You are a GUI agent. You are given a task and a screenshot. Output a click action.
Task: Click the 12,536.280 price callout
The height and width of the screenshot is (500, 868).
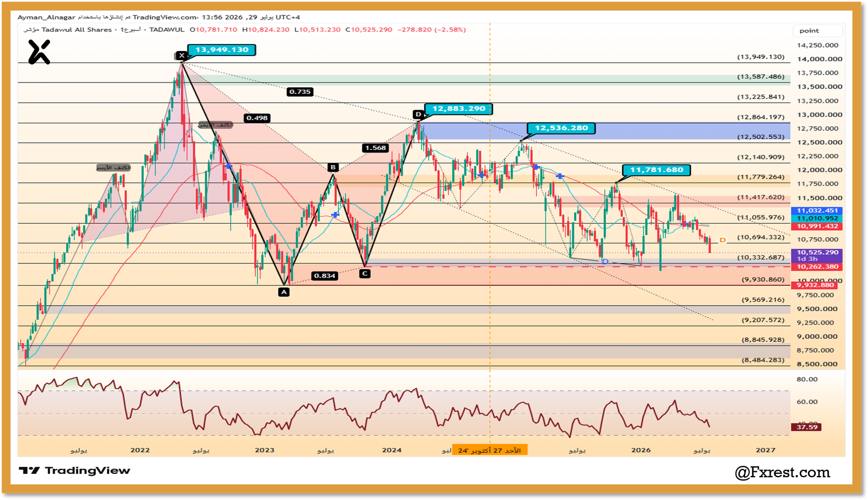point(561,128)
